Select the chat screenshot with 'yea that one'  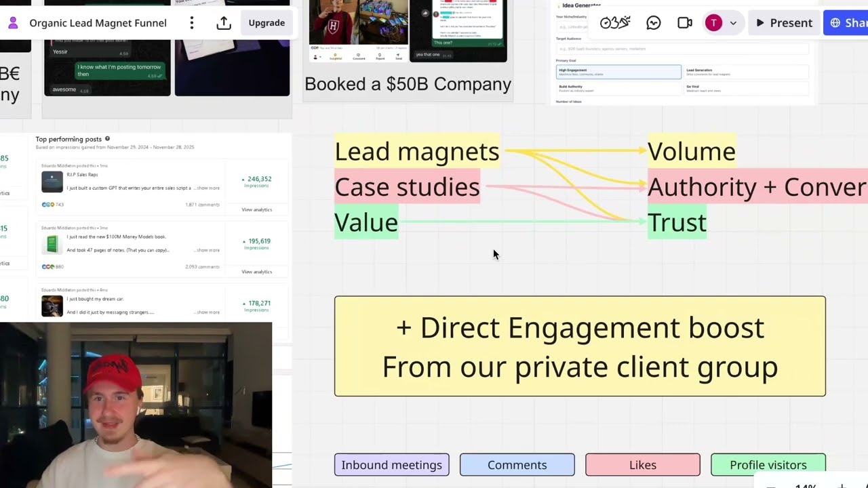click(458, 31)
